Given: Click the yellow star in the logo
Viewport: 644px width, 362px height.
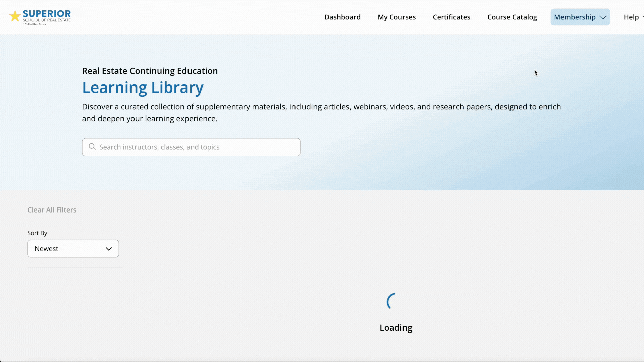Looking at the screenshot, I should pyautogui.click(x=15, y=16).
